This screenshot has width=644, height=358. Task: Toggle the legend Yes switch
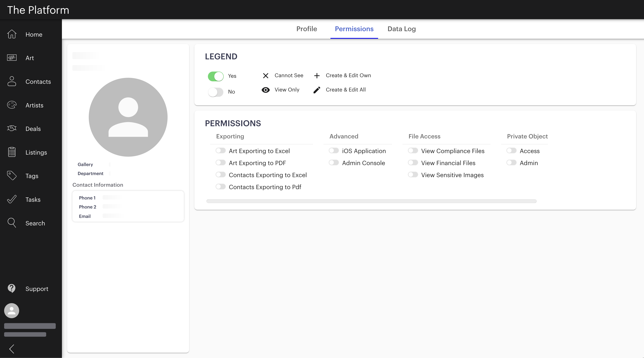tap(216, 76)
